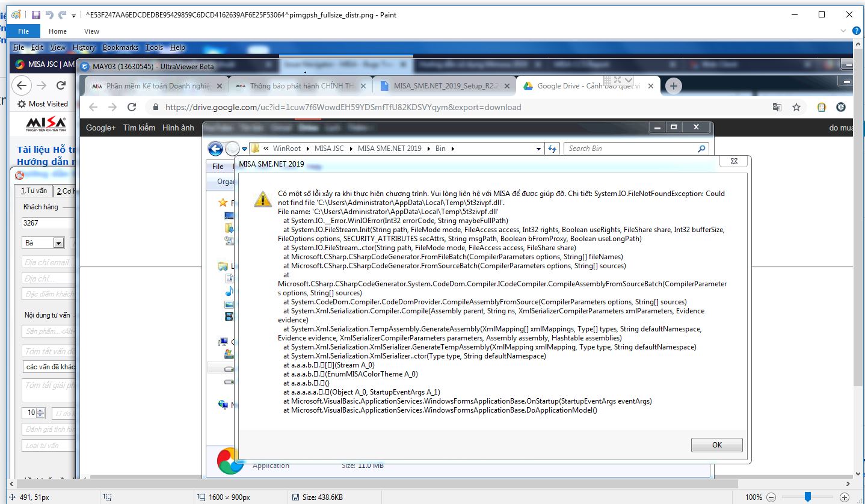Click các vấn đề khác field
The height and width of the screenshot is (504, 865).
(x=49, y=366)
